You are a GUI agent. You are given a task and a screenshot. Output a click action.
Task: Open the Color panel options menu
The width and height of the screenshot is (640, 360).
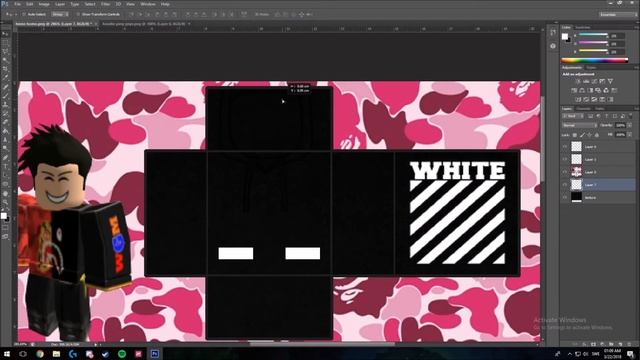coord(636,27)
